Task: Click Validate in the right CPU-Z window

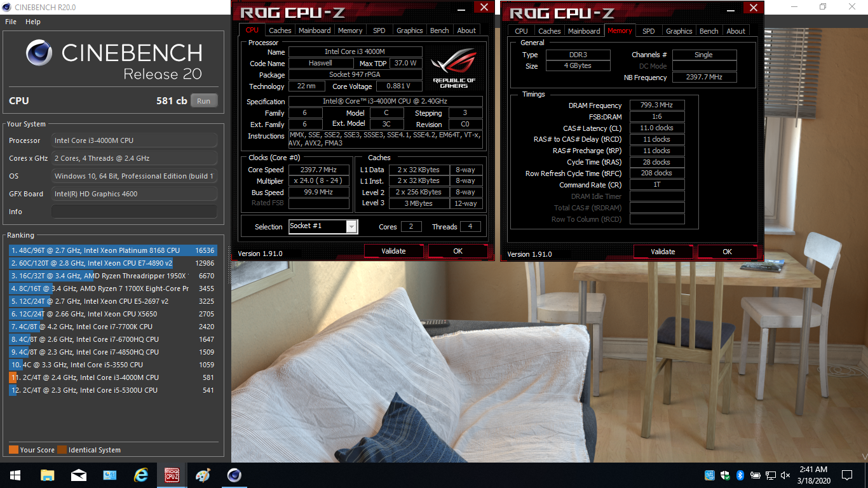Action: tap(663, 252)
